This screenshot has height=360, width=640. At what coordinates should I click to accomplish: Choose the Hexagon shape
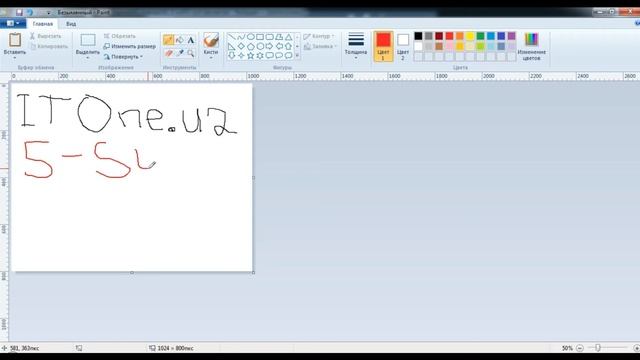pos(260,47)
